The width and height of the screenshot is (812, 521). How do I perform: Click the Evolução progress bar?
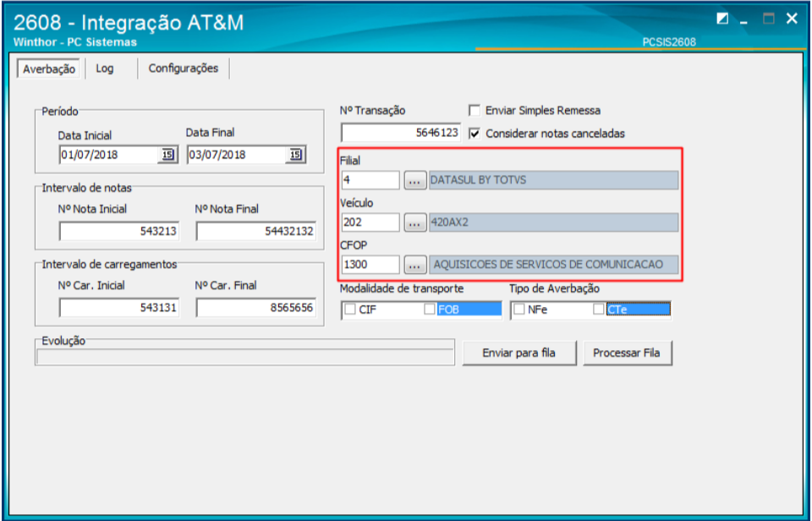point(245,357)
